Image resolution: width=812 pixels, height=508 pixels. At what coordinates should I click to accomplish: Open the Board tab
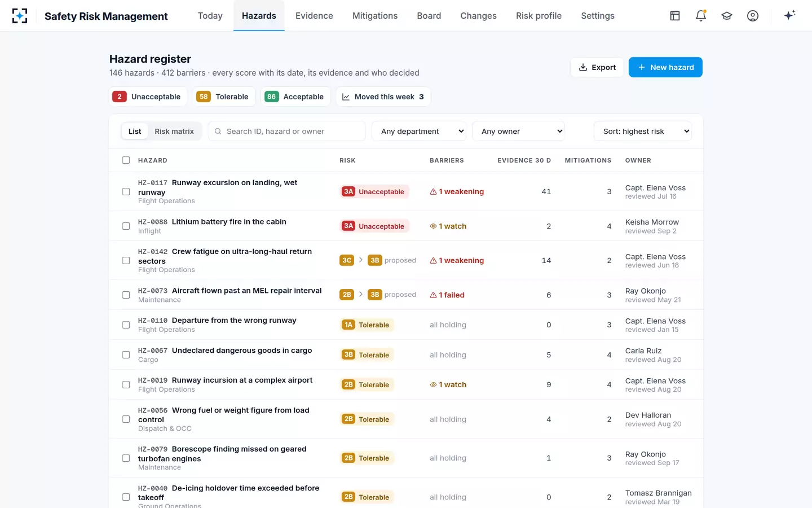coord(429,16)
